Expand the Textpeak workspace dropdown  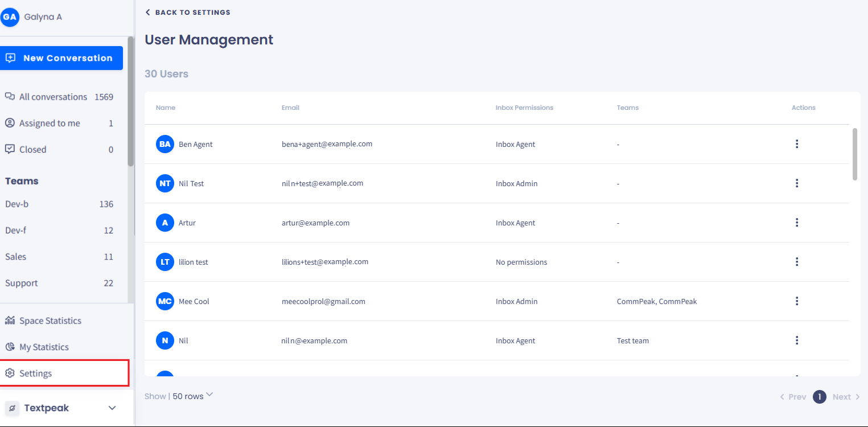(112, 408)
